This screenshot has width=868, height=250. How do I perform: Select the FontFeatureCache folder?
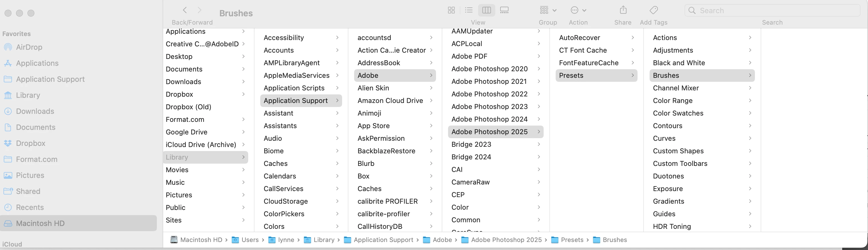click(x=596, y=63)
